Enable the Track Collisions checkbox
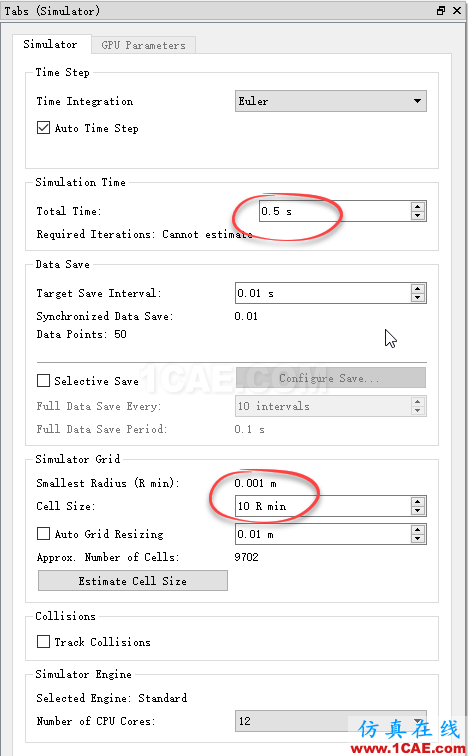 43,642
